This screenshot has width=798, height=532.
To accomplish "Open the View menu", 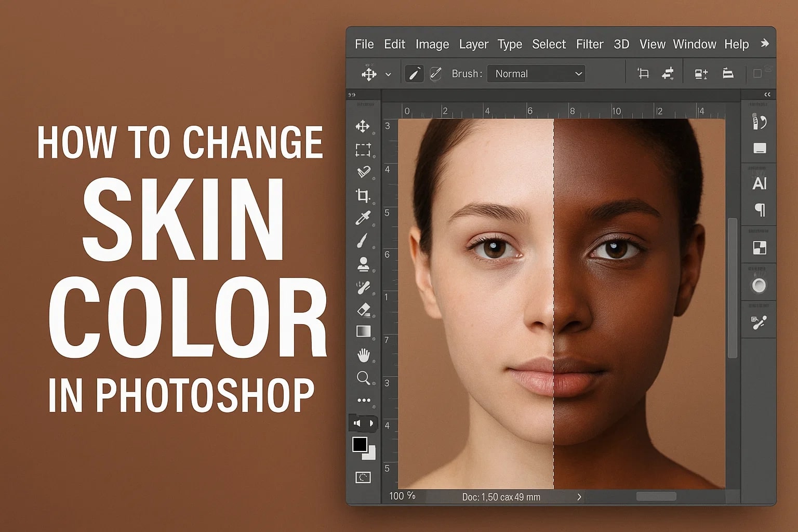I will (653, 44).
